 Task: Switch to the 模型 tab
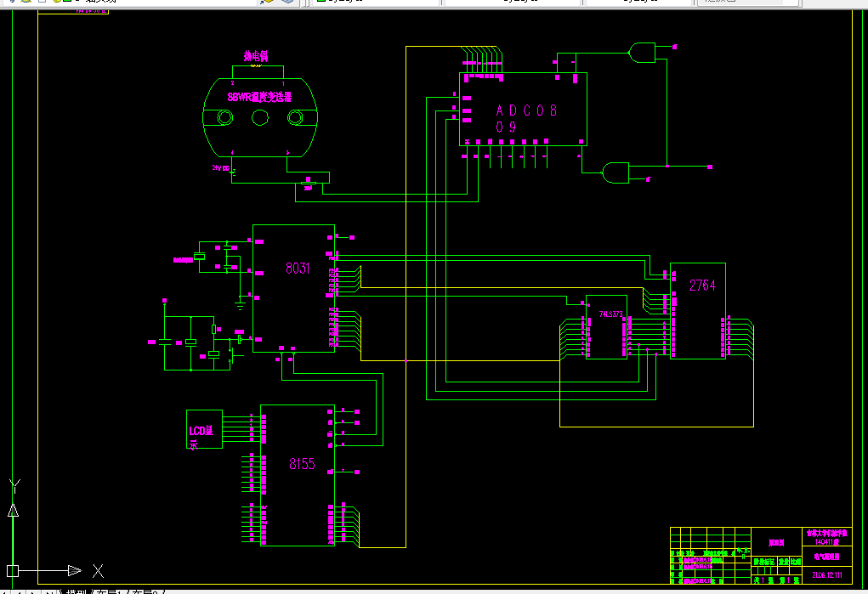coord(77,591)
